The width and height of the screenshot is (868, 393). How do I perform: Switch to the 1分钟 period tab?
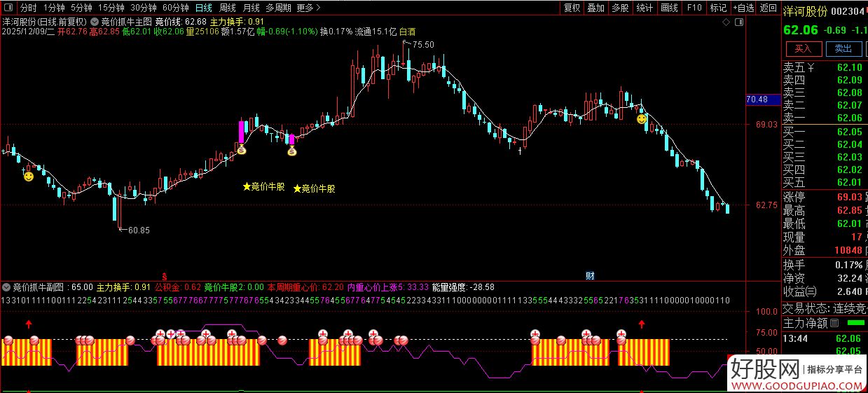54,8
